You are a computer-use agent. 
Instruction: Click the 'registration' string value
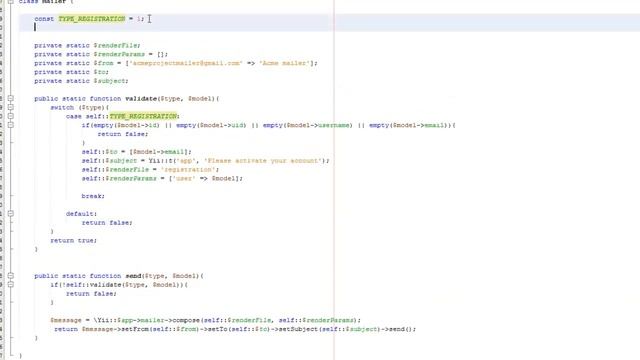point(188,169)
